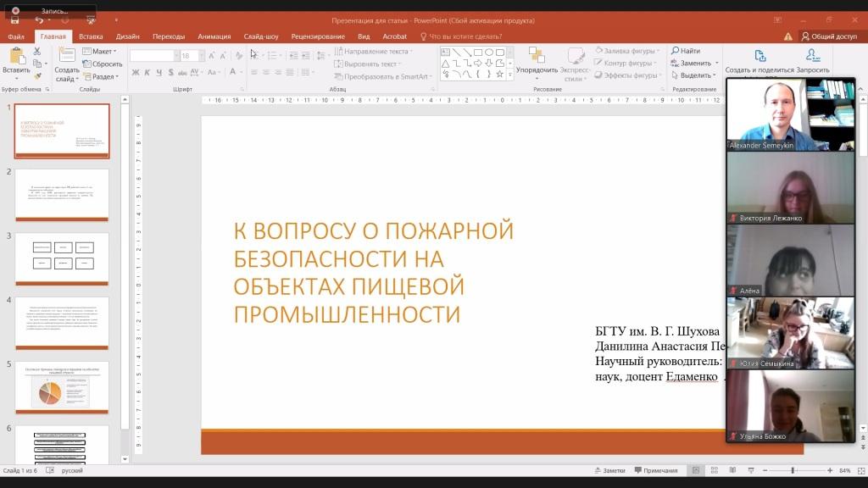Center text in paragraph group
Viewport: 868px width, 488px height.
[x=265, y=73]
